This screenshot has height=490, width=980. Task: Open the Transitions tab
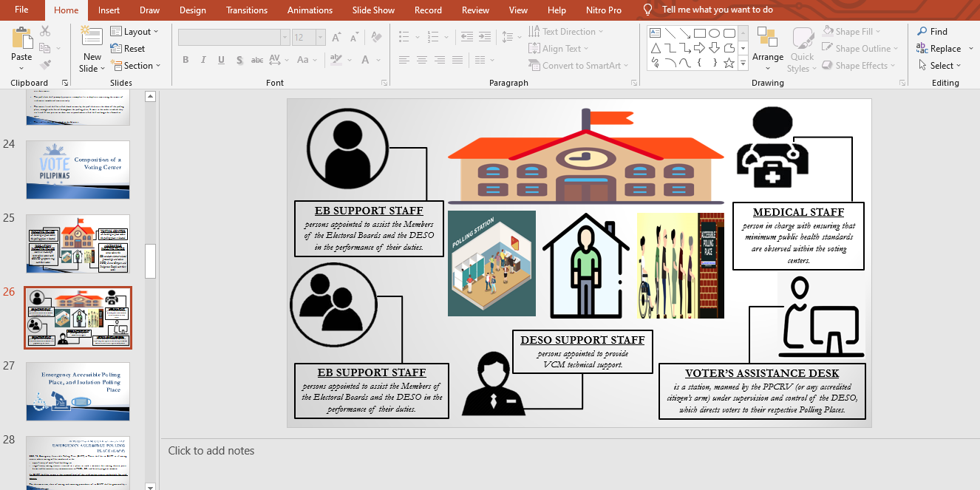(x=247, y=10)
